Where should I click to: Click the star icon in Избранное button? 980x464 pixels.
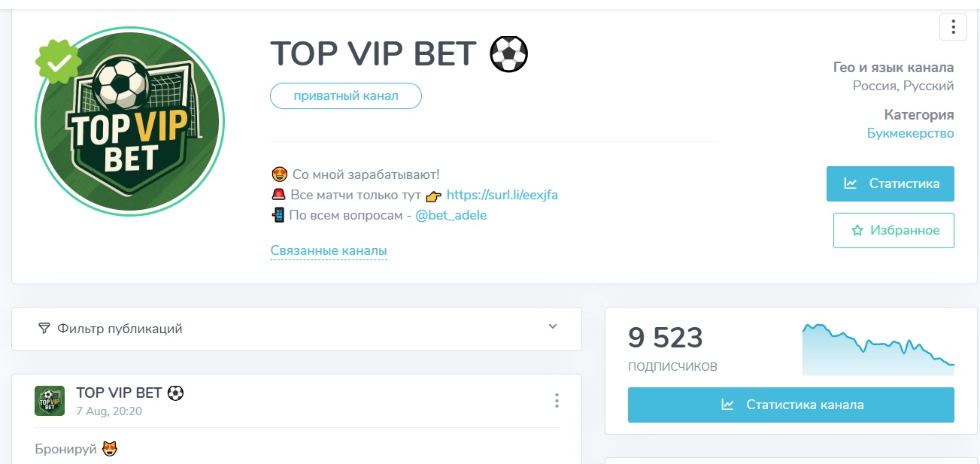tap(857, 230)
